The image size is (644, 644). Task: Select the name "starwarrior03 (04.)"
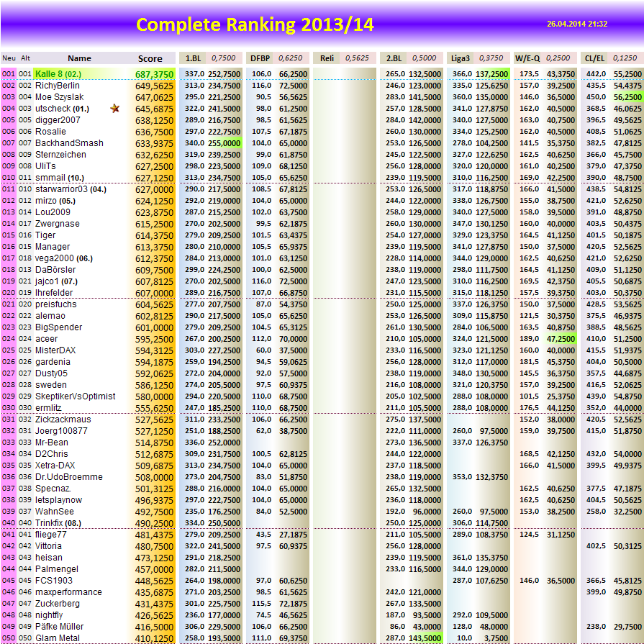click(71, 189)
